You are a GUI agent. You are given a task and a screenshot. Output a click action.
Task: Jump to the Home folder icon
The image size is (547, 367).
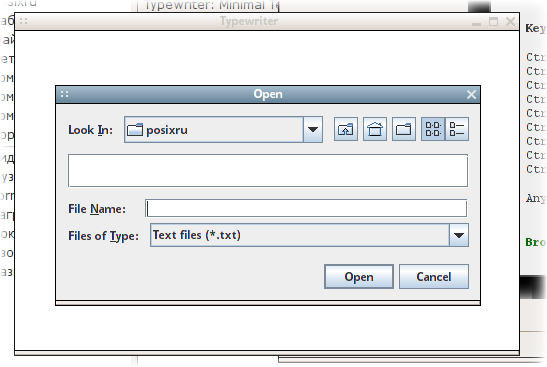(375, 129)
